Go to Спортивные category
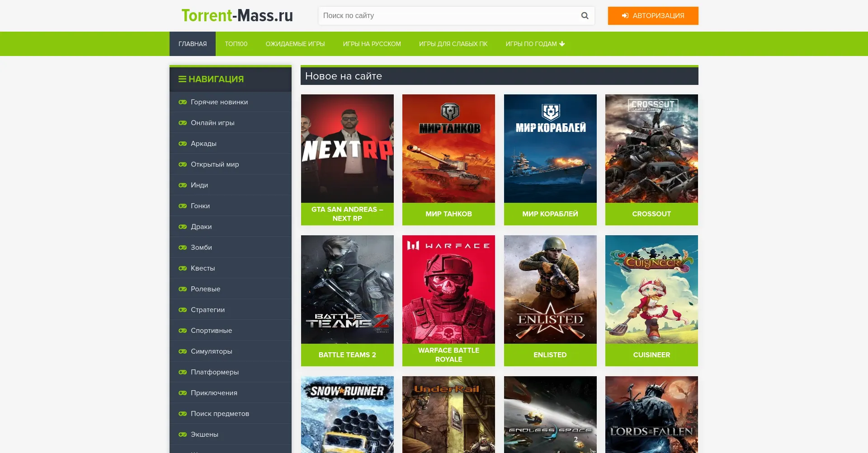The height and width of the screenshot is (453, 868). (231, 331)
